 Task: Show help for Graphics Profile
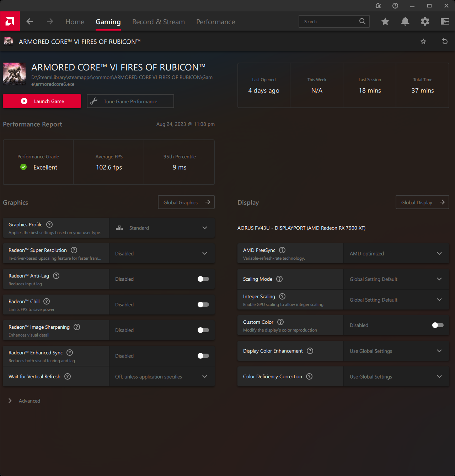pyautogui.click(x=49, y=224)
